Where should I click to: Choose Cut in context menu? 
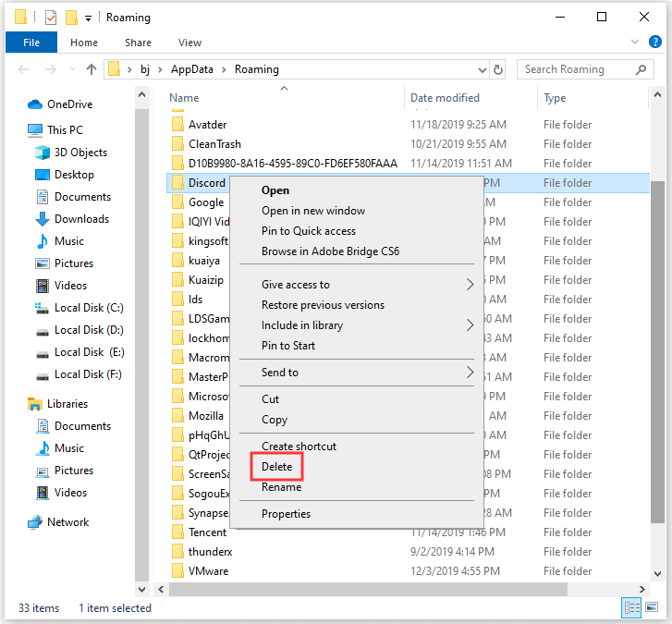[x=357, y=399]
